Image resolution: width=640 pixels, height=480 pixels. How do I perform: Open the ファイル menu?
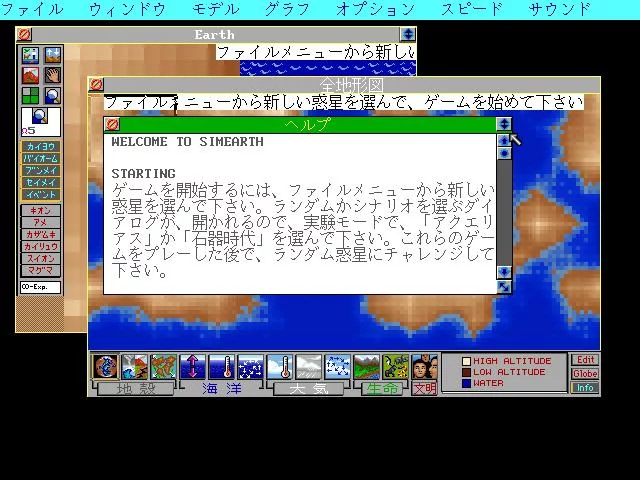[32, 9]
